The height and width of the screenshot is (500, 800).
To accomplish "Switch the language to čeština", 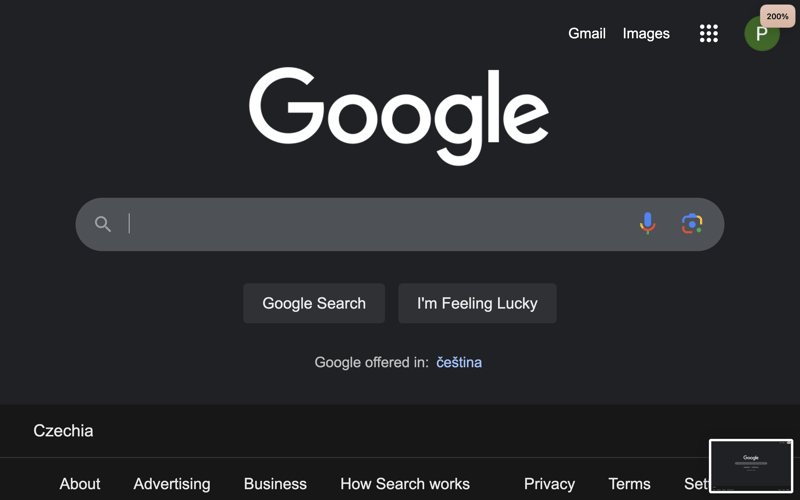I will point(459,363).
